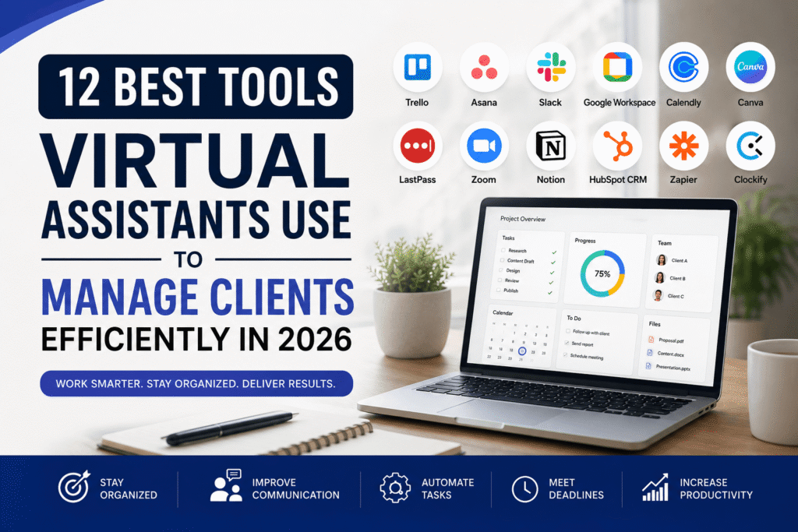This screenshot has height=532, width=798.
Task: Click the Notion app icon
Action: (551, 146)
